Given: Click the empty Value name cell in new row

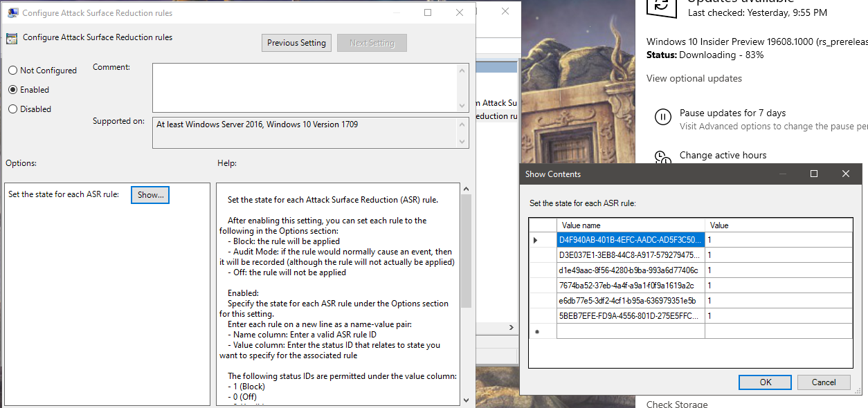Looking at the screenshot, I should click(630, 332).
